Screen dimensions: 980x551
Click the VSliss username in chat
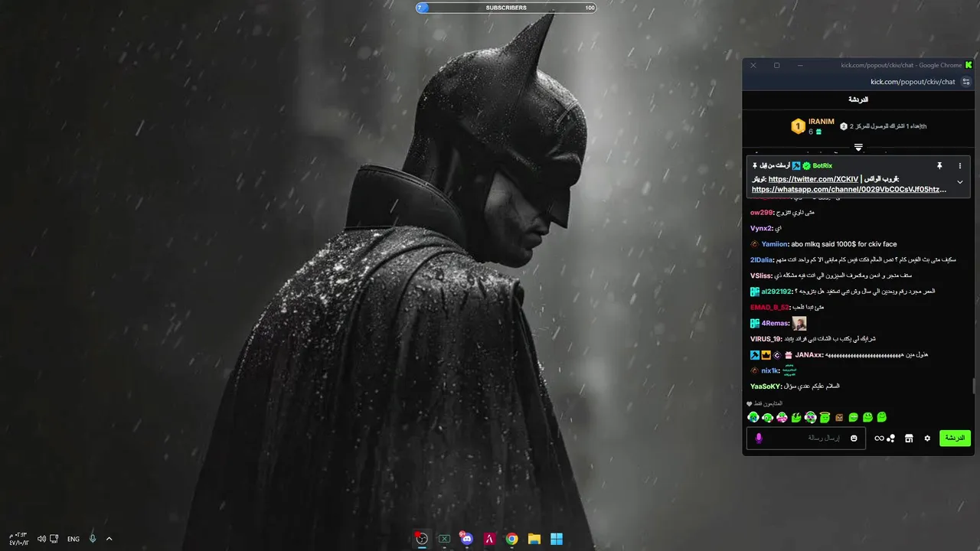click(761, 275)
